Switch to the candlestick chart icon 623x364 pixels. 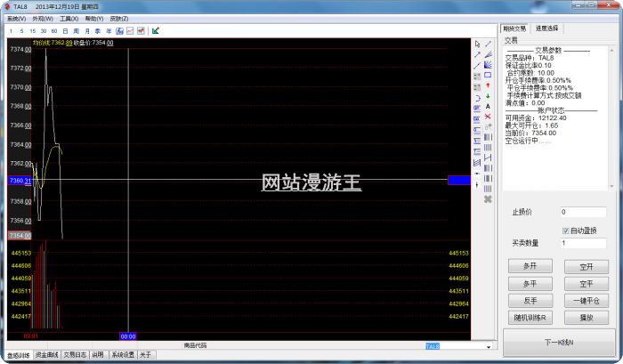141,31
